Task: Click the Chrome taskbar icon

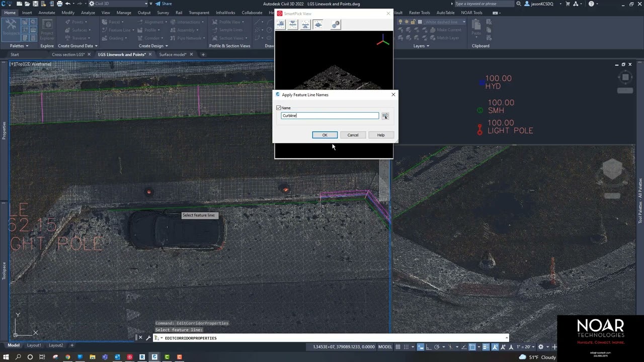Action: pos(68,357)
